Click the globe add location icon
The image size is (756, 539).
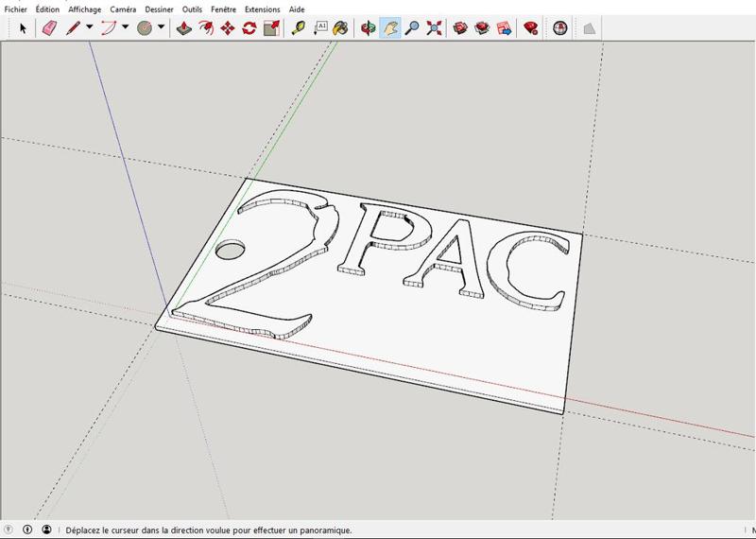tap(559, 28)
